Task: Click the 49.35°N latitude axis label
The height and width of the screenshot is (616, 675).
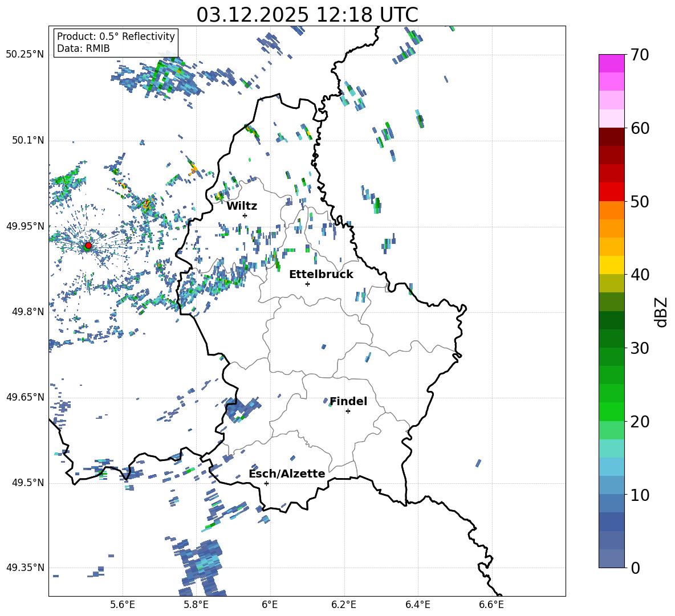Action: [x=25, y=568]
